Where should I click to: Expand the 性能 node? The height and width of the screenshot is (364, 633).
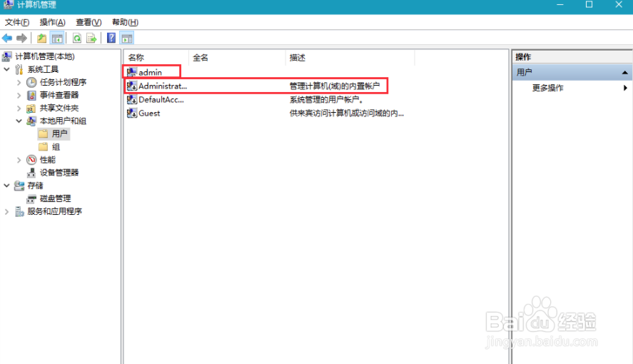pyautogui.click(x=19, y=160)
